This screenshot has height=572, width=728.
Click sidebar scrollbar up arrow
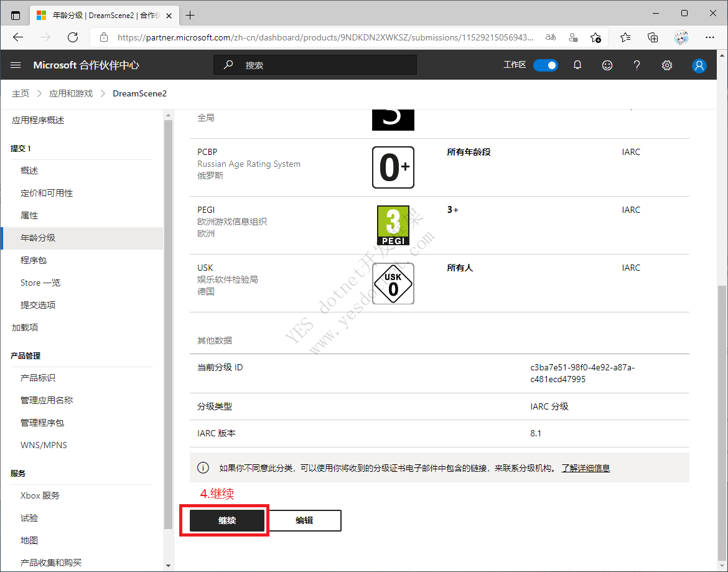[x=168, y=115]
